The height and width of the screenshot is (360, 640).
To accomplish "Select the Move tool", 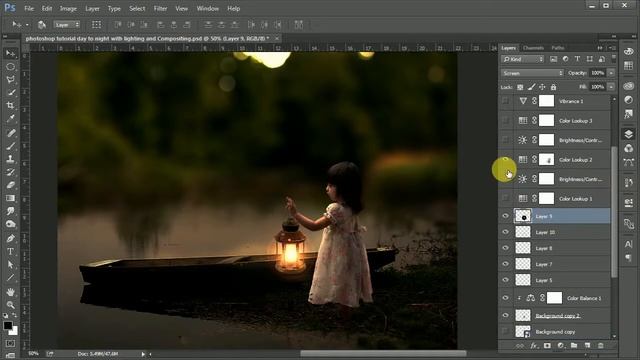I will 11,53.
